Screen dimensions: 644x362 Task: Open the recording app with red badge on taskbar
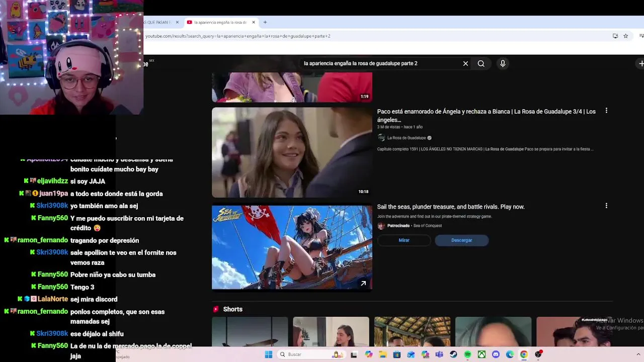538,354
